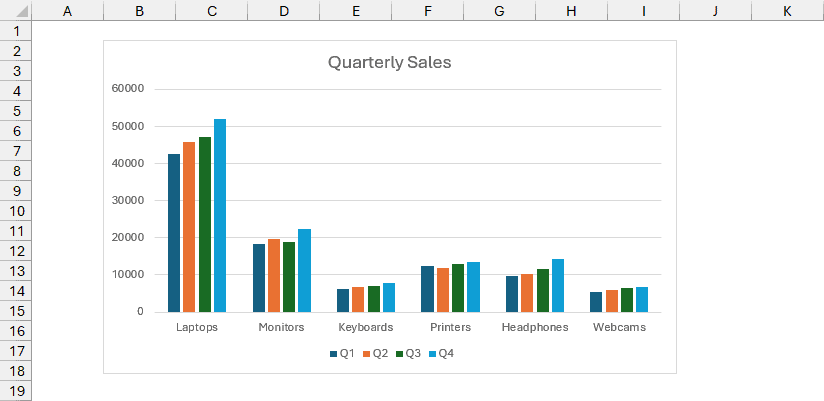The width and height of the screenshot is (824, 401).
Task: Click column header H
Action: (x=571, y=11)
